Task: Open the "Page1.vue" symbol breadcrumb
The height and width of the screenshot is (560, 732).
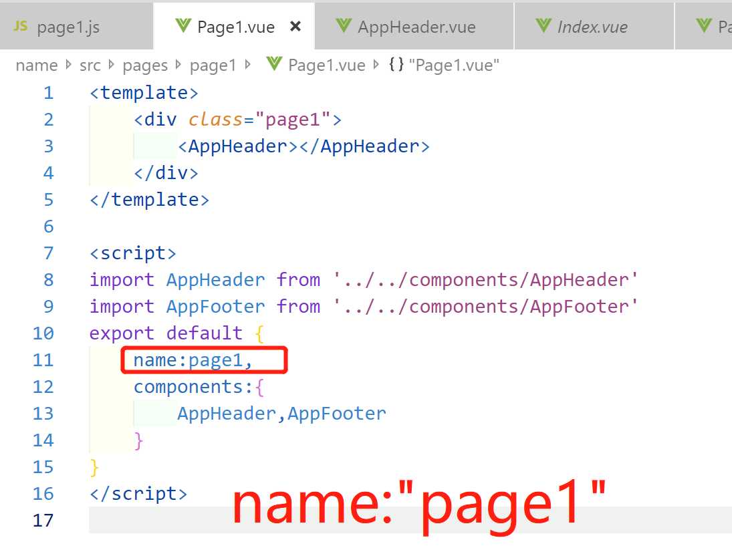Action: point(454,65)
